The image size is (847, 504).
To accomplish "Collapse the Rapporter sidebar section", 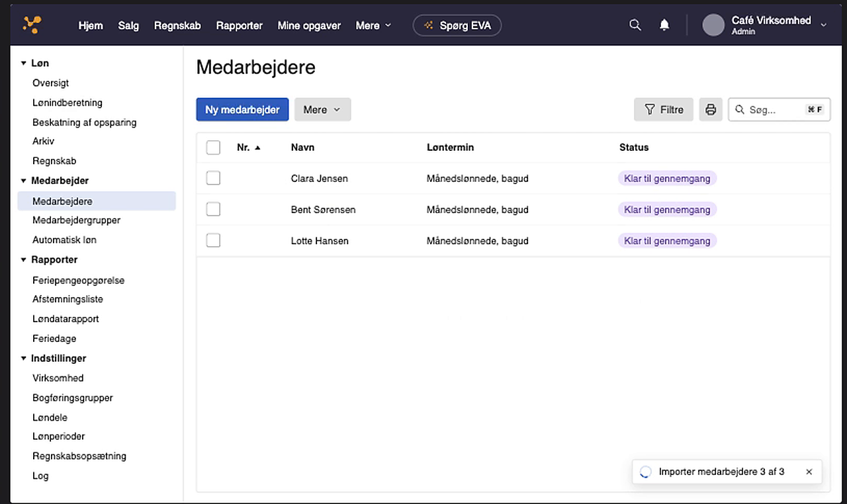I will click(24, 260).
